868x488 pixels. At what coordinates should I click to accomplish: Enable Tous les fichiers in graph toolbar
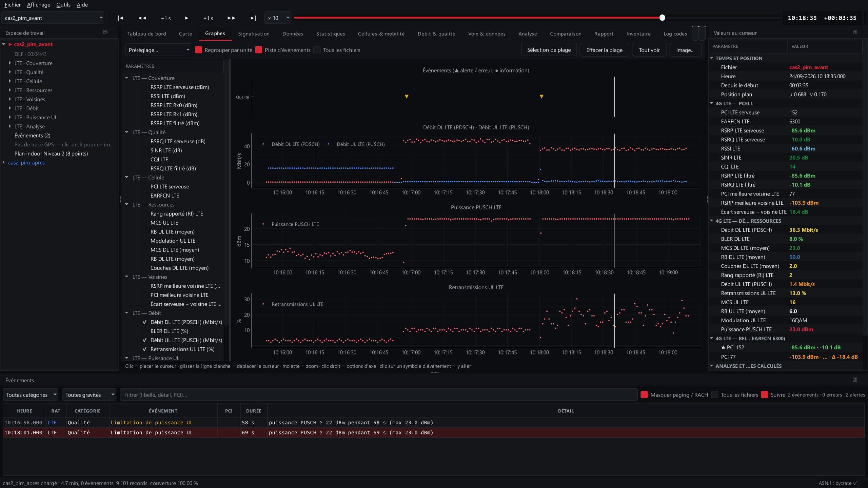[x=317, y=50]
